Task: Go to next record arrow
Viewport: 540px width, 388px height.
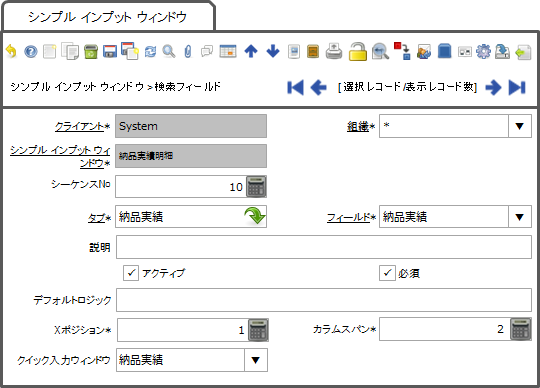Action: click(493, 87)
